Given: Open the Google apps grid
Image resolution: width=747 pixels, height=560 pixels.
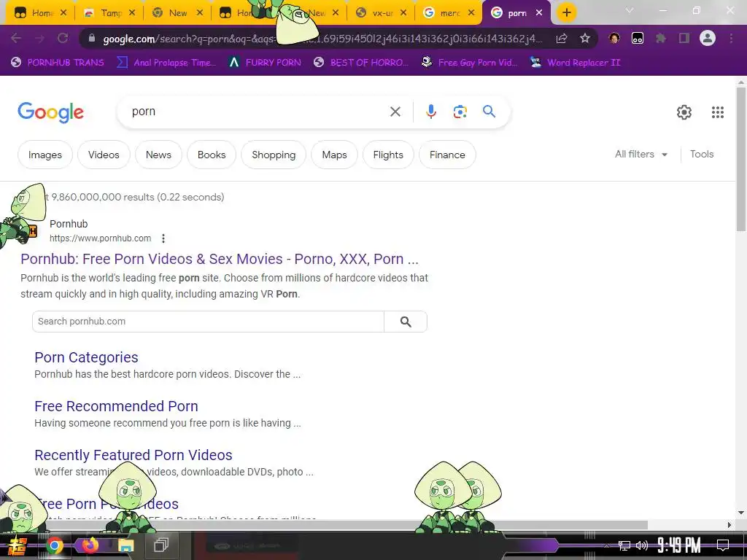Looking at the screenshot, I should [718, 112].
